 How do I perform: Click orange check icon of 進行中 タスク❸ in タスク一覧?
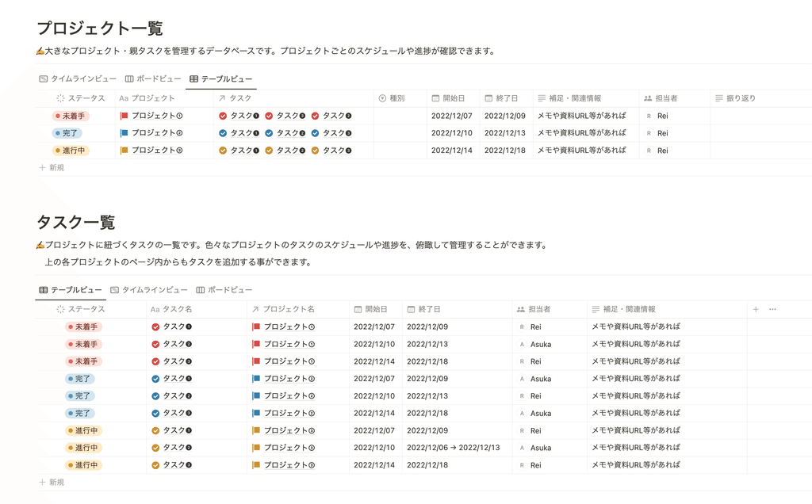tap(155, 465)
